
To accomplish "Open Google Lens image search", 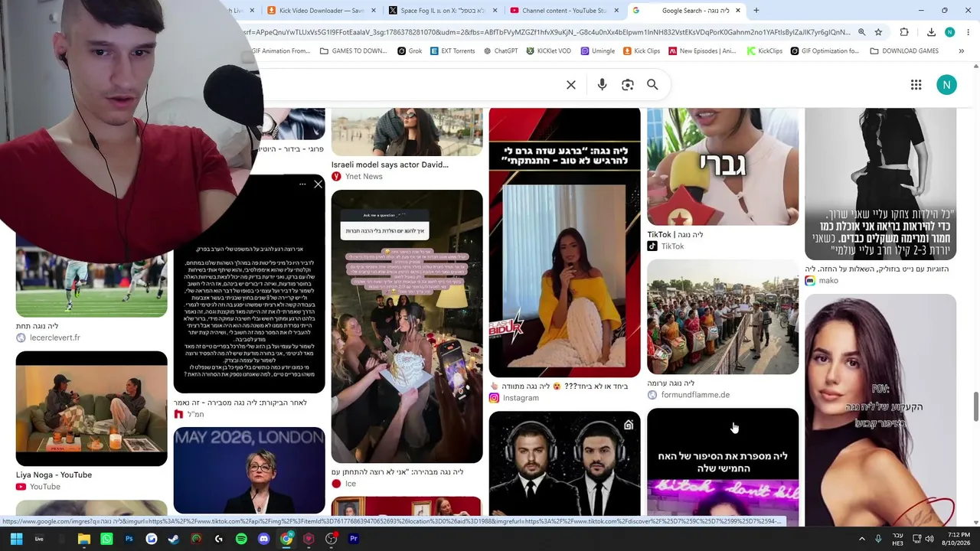I will pyautogui.click(x=628, y=85).
